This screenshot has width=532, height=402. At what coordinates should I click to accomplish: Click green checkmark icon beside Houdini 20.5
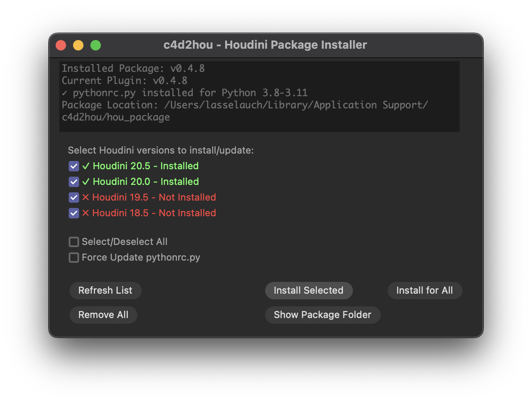[x=86, y=166]
